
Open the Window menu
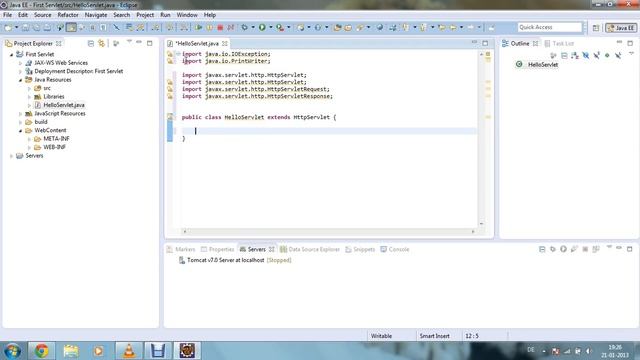click(187, 15)
